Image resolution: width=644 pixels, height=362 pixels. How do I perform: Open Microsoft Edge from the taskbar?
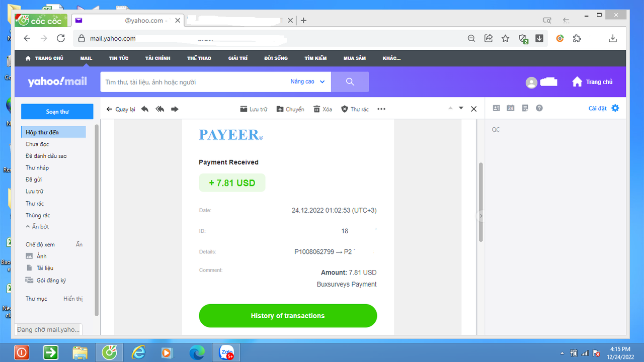pos(197,353)
